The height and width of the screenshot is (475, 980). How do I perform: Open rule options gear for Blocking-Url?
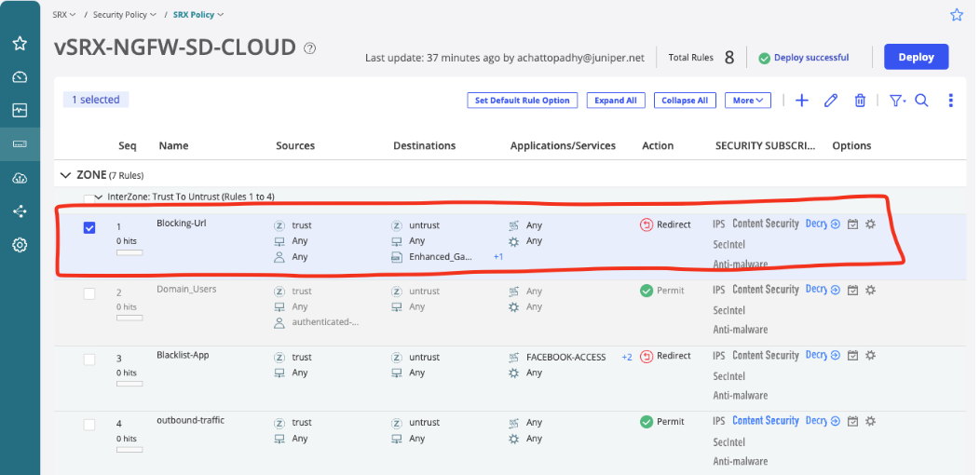click(x=870, y=224)
